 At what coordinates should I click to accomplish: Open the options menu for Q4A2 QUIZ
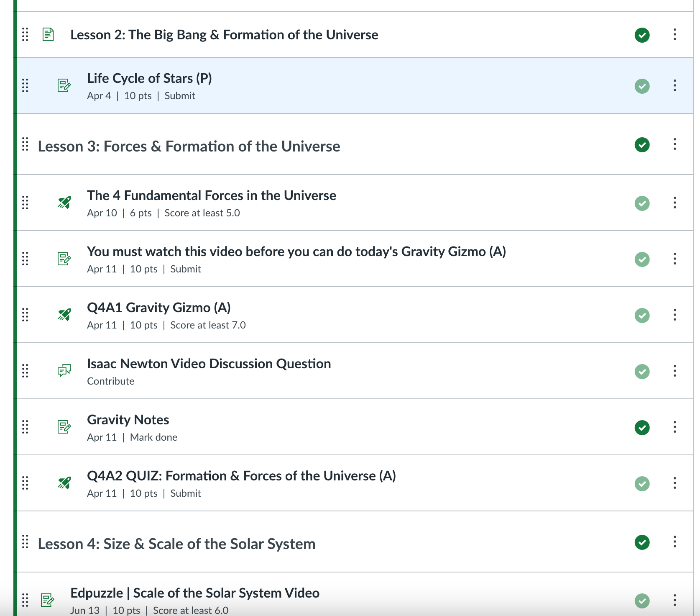[674, 483]
